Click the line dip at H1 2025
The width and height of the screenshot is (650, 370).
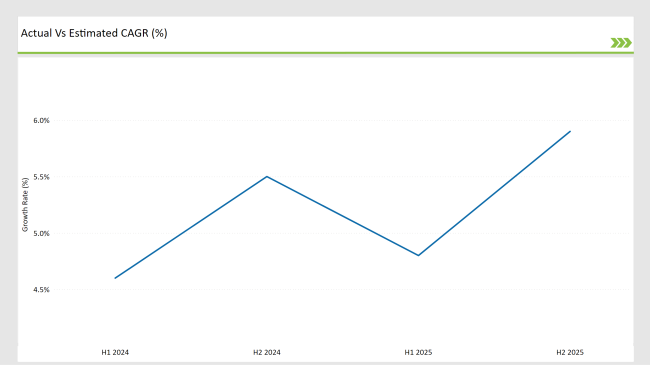coord(418,255)
